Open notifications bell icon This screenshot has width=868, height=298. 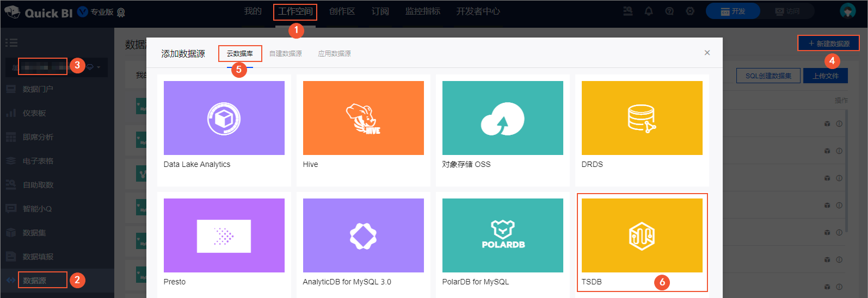tap(649, 11)
